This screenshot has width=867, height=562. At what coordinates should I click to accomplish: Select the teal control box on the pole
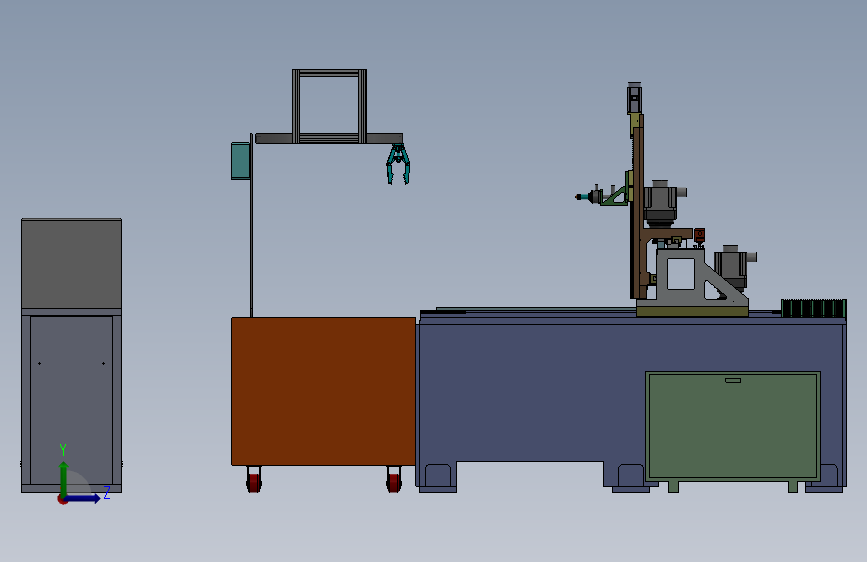240,161
